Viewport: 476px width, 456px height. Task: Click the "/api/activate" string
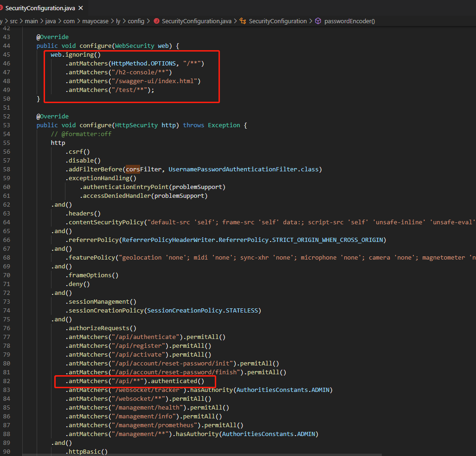click(x=138, y=354)
